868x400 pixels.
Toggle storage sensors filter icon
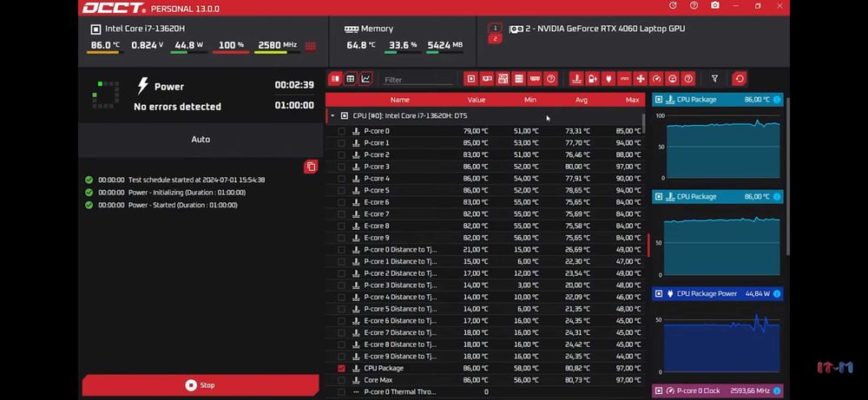519,79
